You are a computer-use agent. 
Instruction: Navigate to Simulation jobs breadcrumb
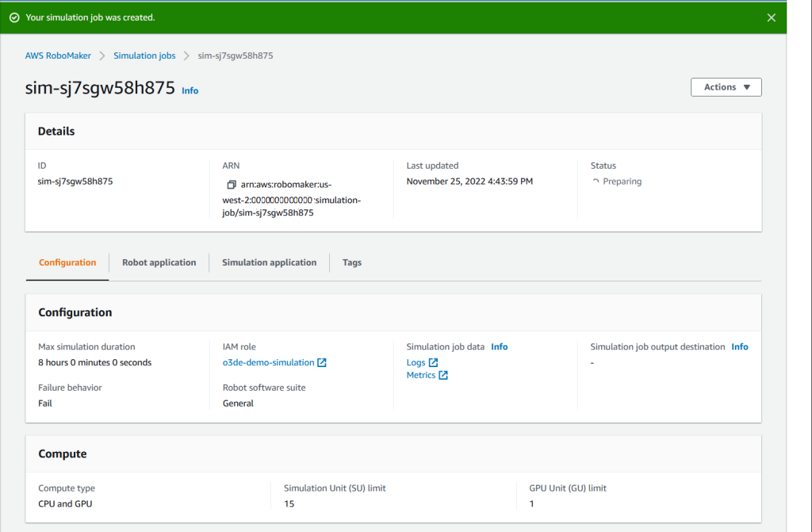(144, 55)
